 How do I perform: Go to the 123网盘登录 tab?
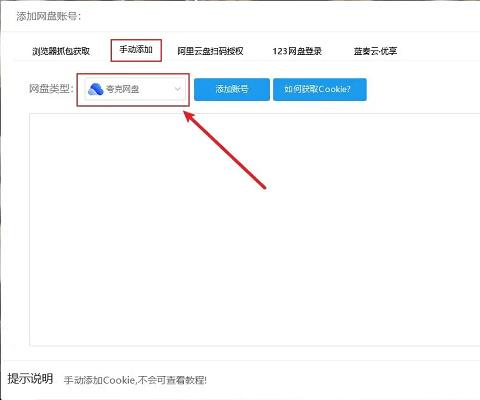click(x=297, y=51)
